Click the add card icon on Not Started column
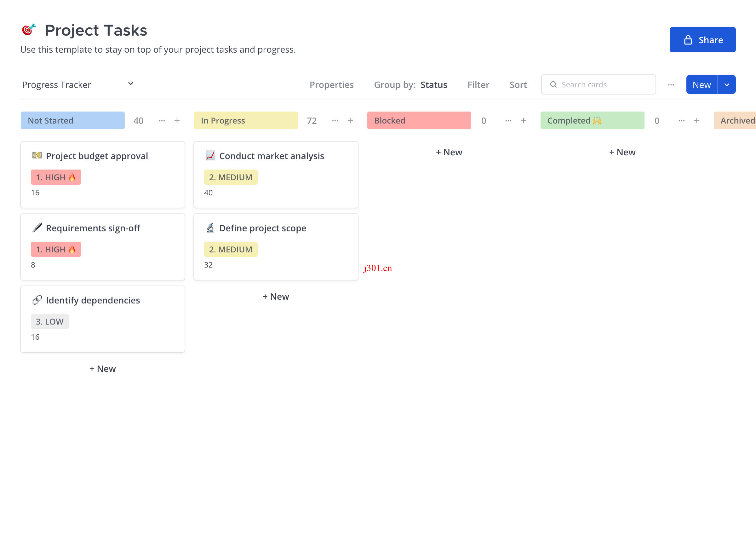This screenshot has height=542, width=756. 177,121
